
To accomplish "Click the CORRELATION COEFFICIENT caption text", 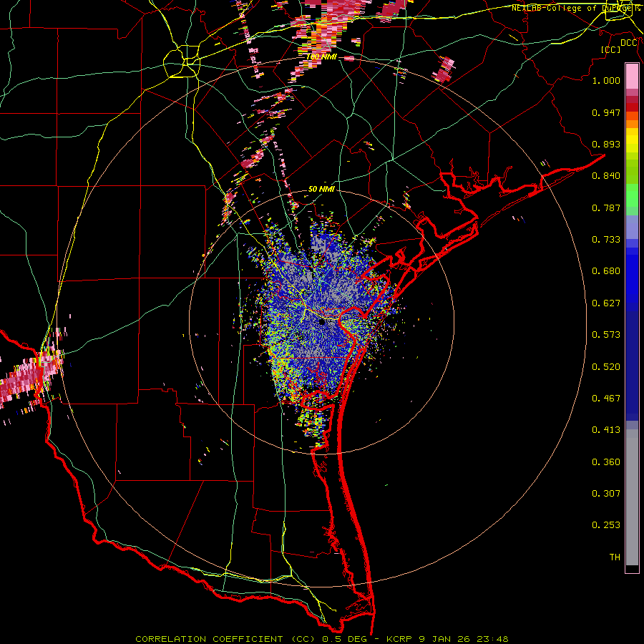I will click(209, 639).
